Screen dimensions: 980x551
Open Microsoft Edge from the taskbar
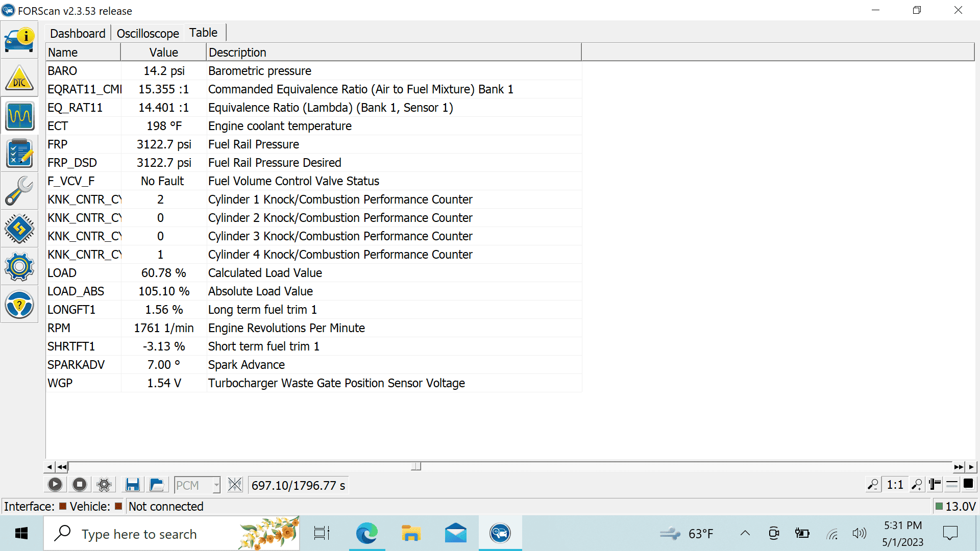[366, 534]
